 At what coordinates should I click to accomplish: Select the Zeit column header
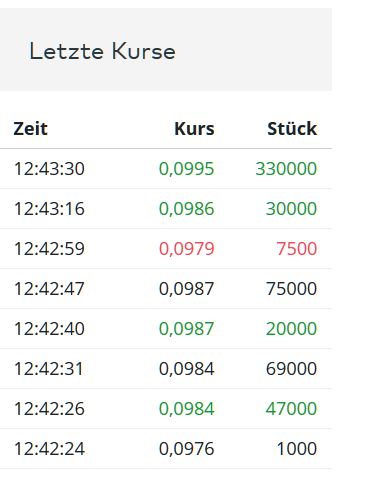[30, 129]
